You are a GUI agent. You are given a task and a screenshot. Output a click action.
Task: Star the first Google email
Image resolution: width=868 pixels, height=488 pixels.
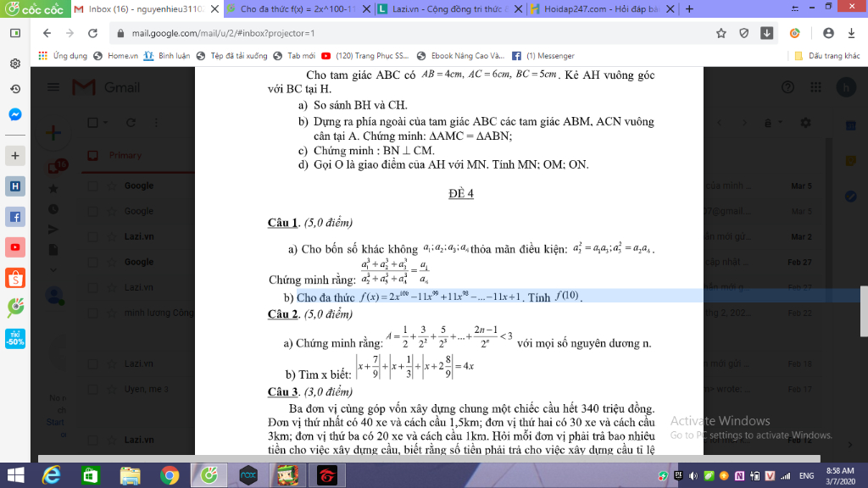112,186
